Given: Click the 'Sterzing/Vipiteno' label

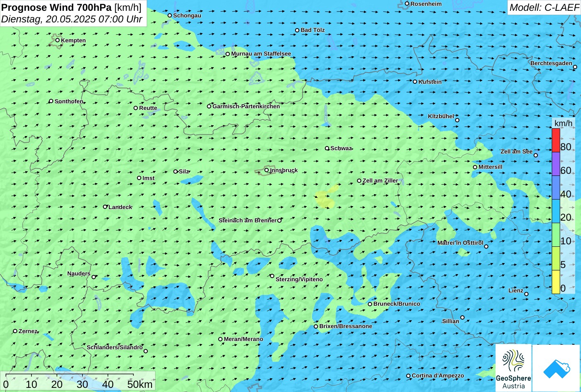Looking at the screenshot, I should (299, 280).
